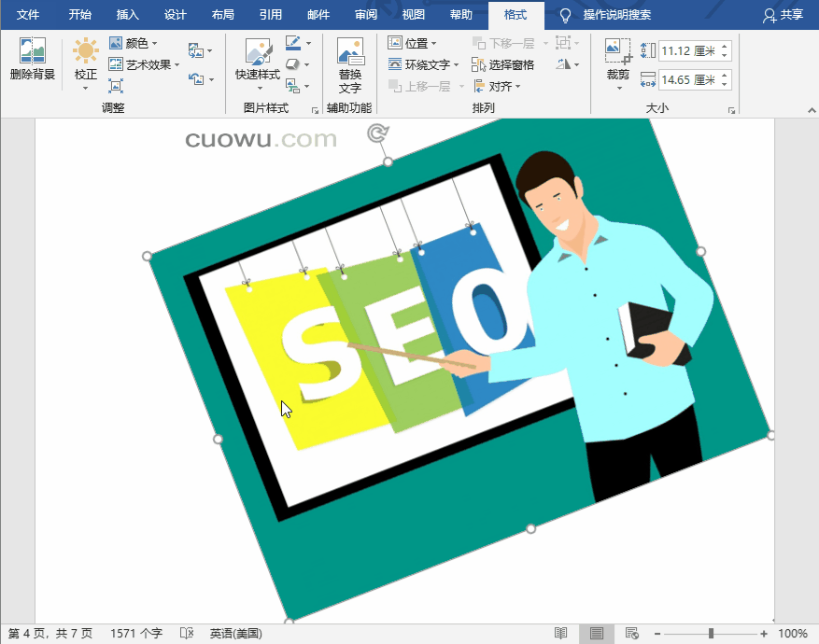Click the Picture Effects icon

coord(293,64)
